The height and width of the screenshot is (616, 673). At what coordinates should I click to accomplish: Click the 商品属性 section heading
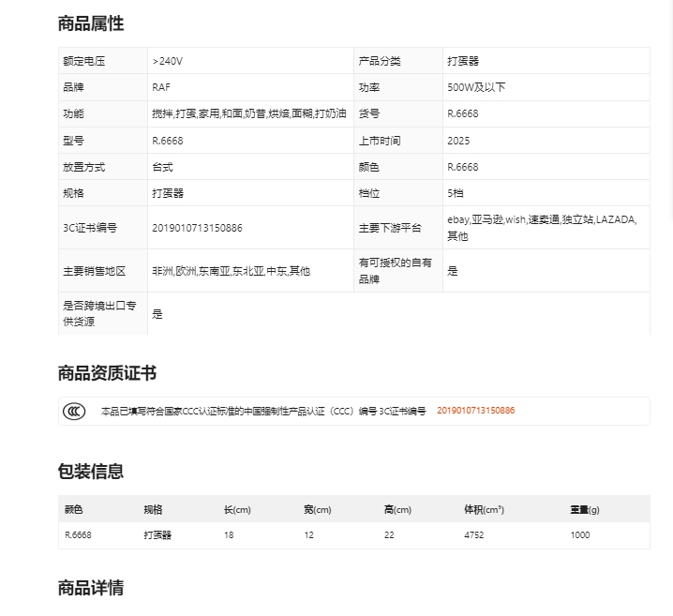coord(91,23)
